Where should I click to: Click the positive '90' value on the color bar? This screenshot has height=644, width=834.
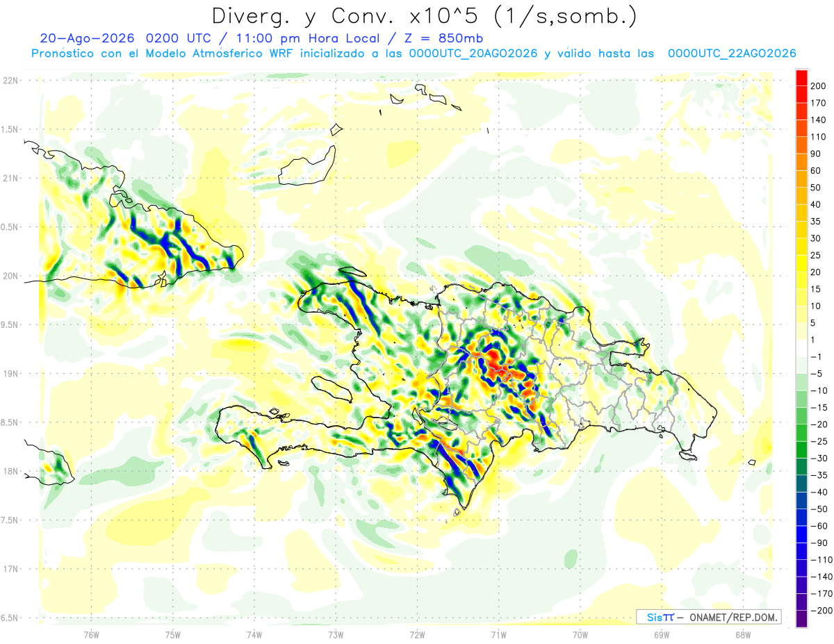pyautogui.click(x=816, y=154)
